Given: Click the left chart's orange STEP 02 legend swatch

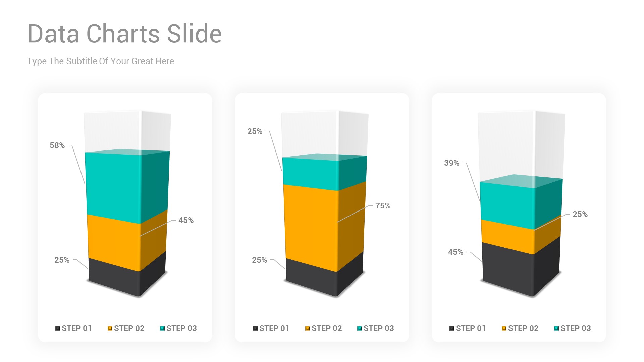Looking at the screenshot, I should (110, 328).
